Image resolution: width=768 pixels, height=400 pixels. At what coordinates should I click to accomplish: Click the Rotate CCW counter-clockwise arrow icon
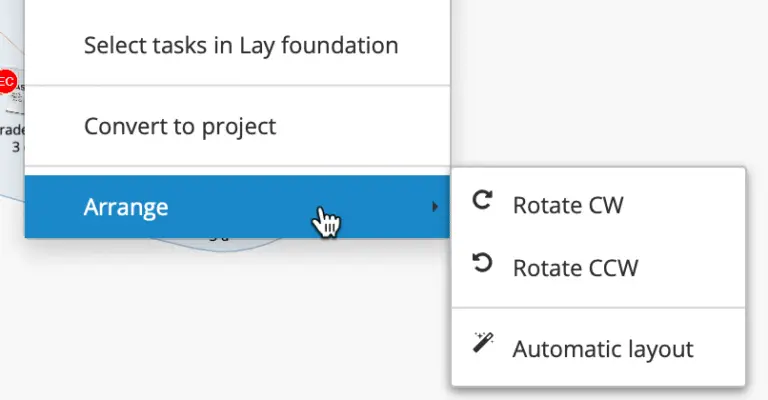(482, 264)
